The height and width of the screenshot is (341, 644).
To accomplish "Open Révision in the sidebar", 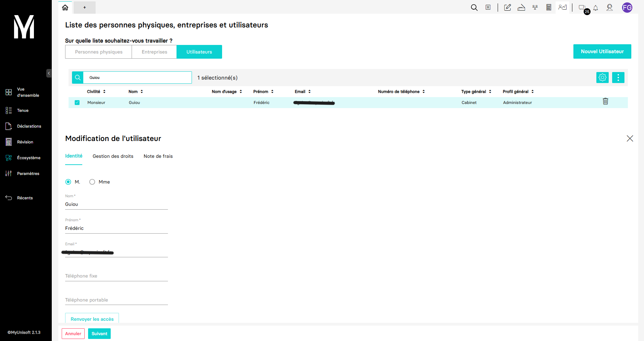I will [x=20, y=142].
